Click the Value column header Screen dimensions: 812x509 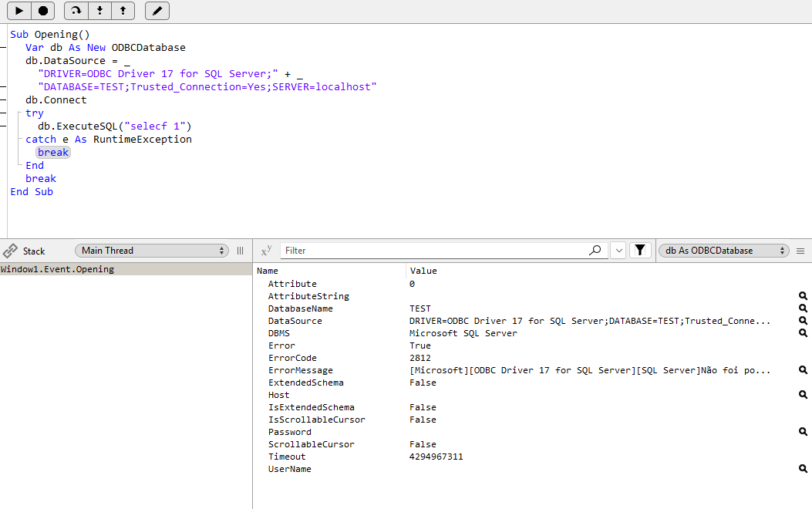[423, 271]
